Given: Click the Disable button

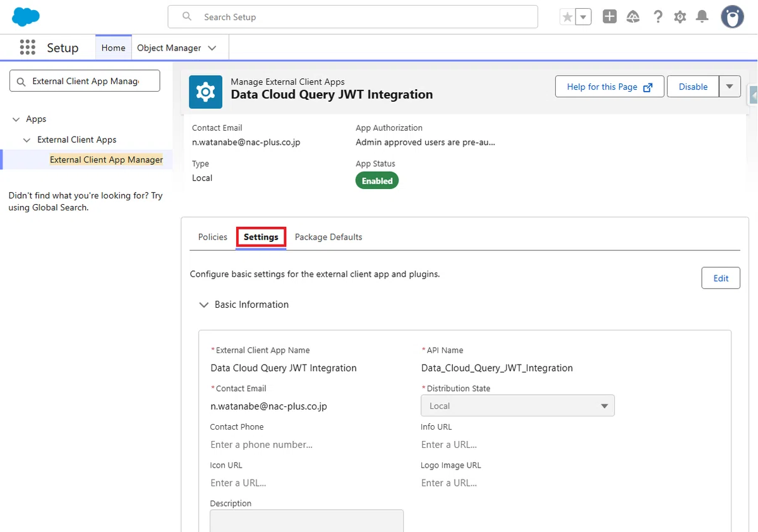Looking at the screenshot, I should (693, 87).
